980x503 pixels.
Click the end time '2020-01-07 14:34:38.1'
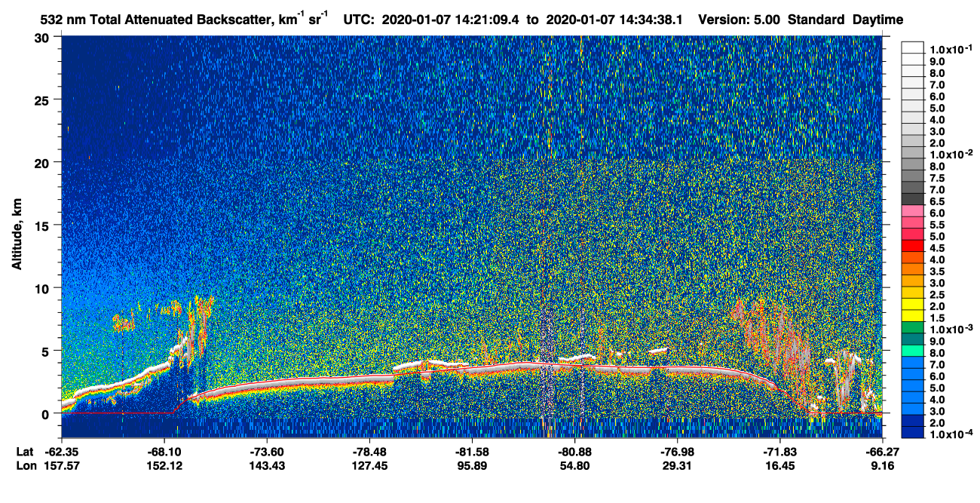click(x=613, y=20)
